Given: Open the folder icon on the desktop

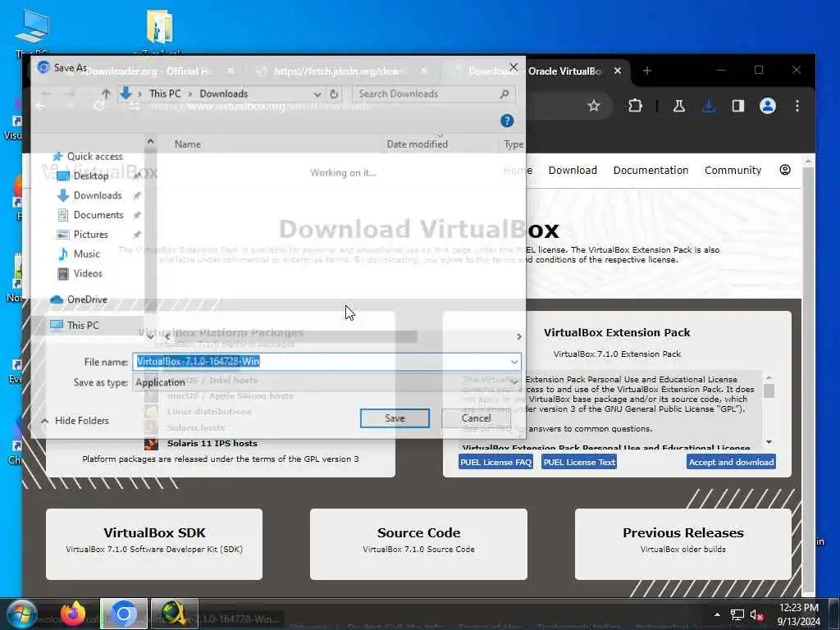Looking at the screenshot, I should click(x=158, y=30).
